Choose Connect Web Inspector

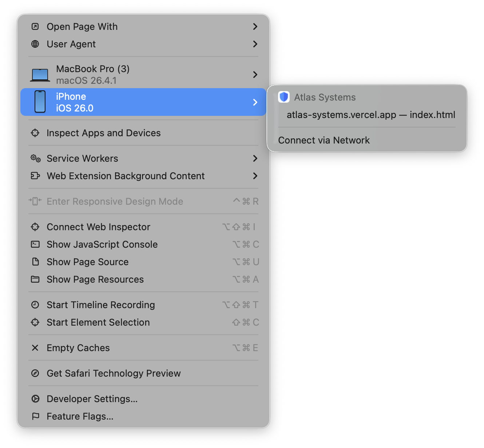click(x=143, y=227)
